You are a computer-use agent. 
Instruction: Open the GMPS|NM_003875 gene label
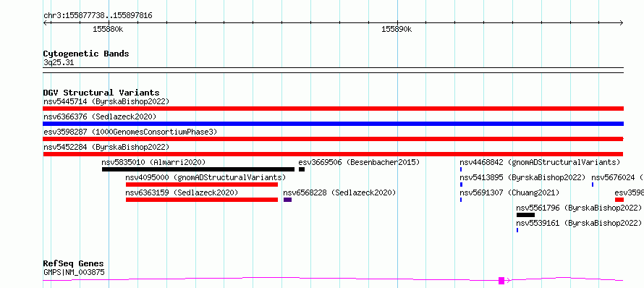tap(74, 272)
